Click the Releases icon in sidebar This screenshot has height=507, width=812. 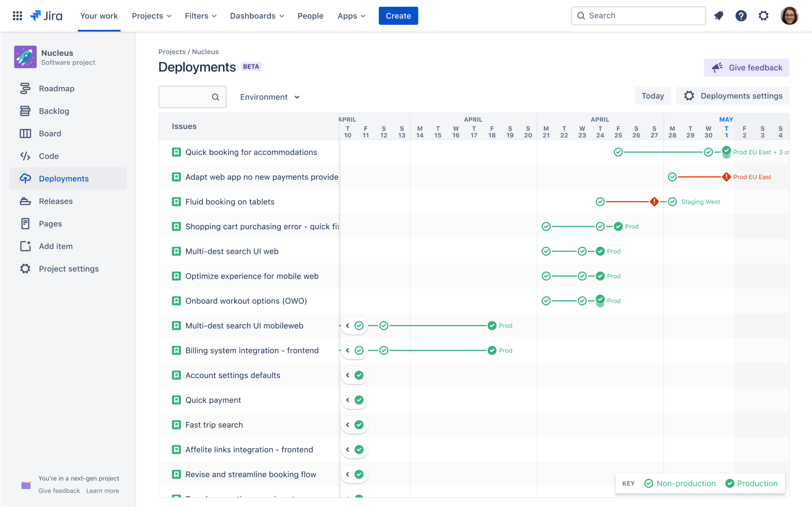24,201
